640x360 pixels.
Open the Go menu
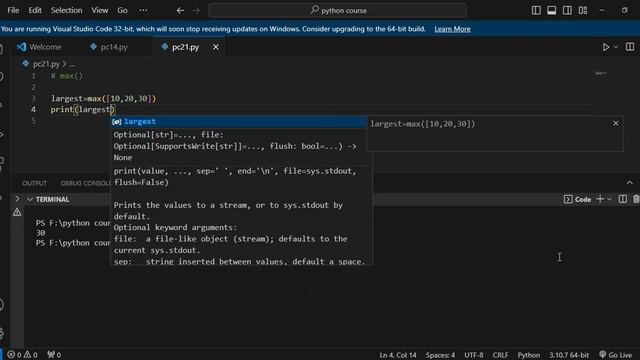click(x=122, y=10)
